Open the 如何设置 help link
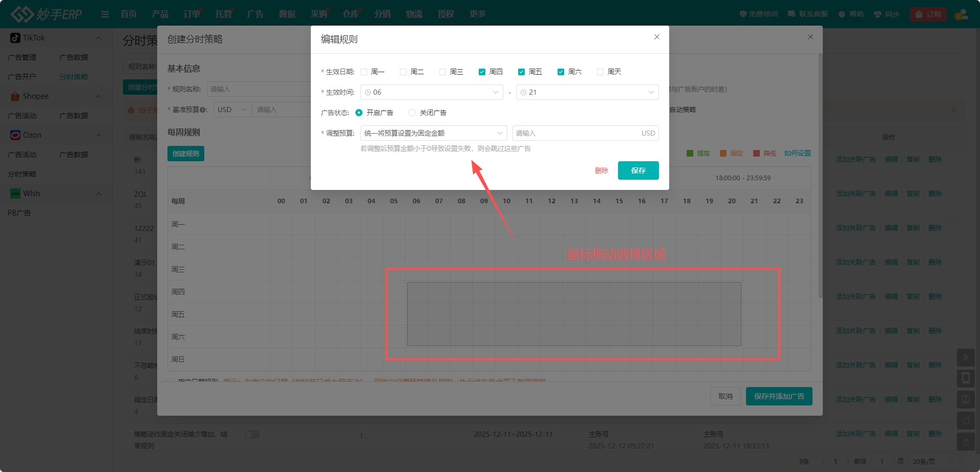980x472 pixels. 797,154
